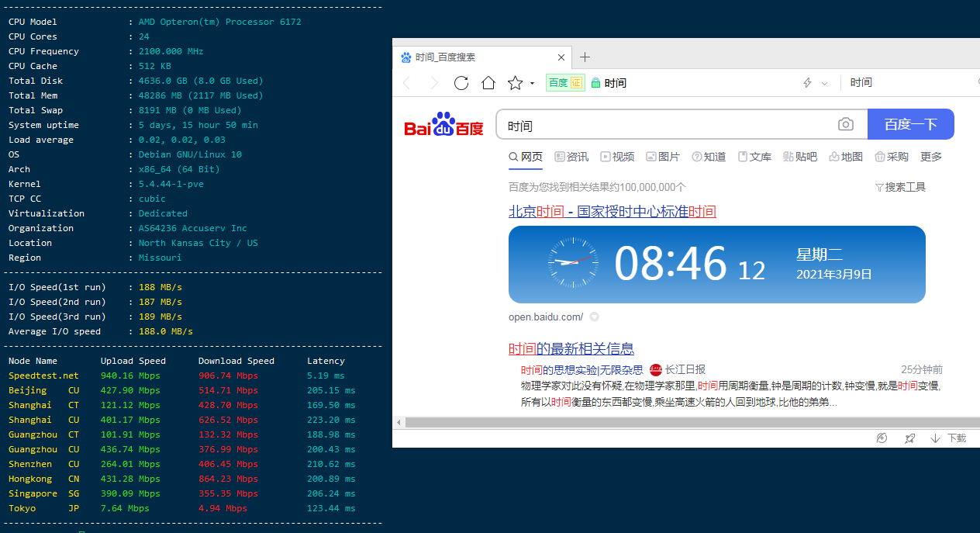The image size is (980, 533).
Task: Click the 2021年3月9日 date text
Action: click(x=834, y=274)
